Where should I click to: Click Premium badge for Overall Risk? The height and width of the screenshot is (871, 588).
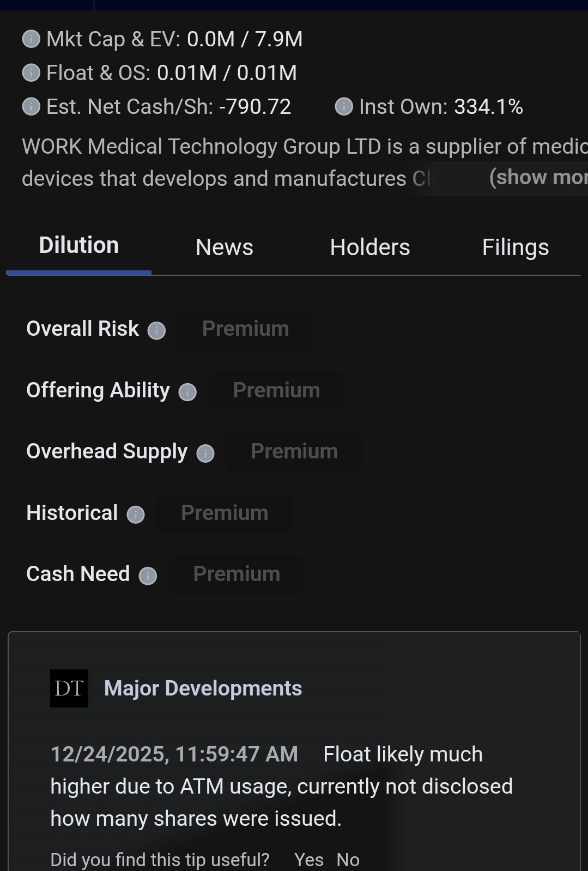tap(246, 329)
